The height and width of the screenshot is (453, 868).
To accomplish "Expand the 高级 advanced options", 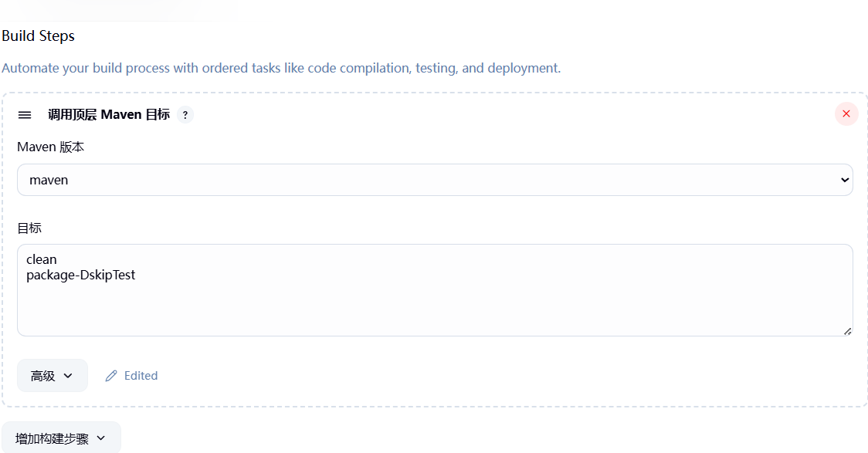I will point(52,376).
